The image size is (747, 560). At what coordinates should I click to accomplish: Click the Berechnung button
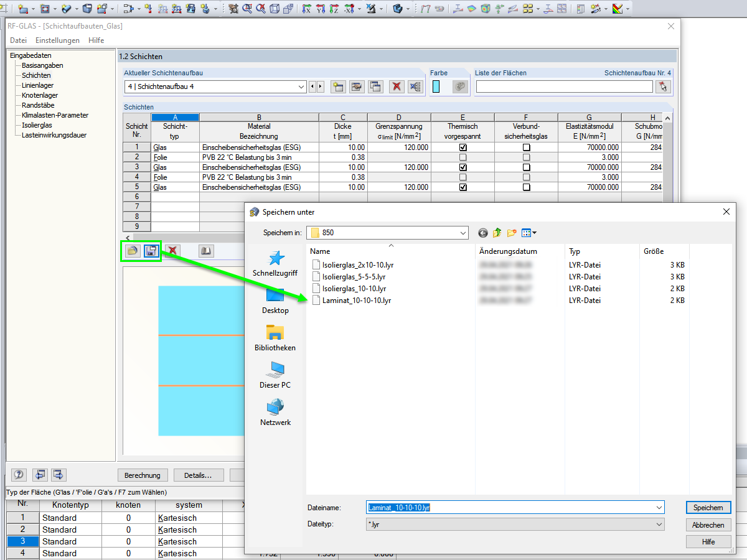[x=143, y=475]
